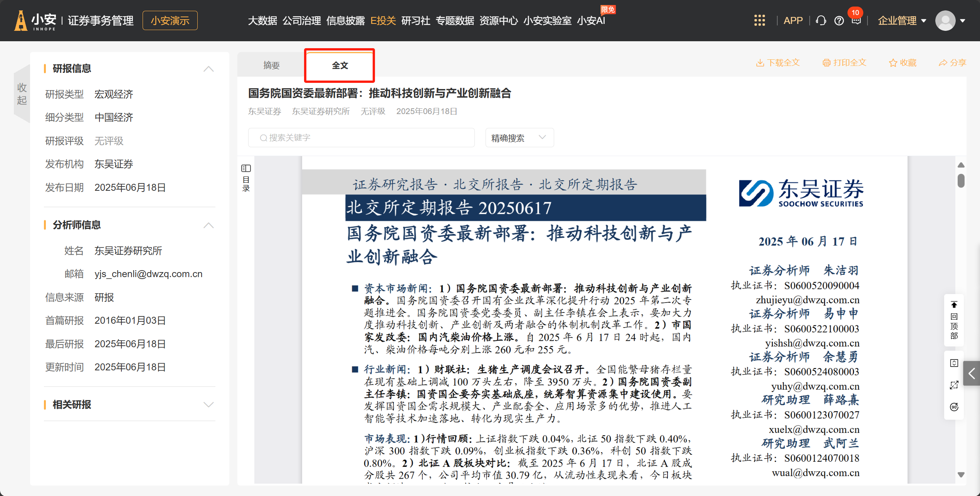
Task: Click the fit-page-height icon
Action: 954,363
